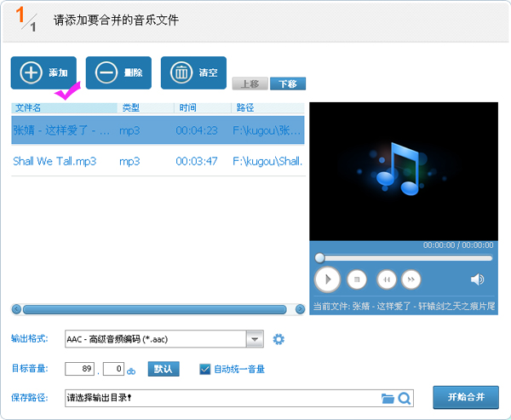This screenshot has height=420, width=511.
Task: Click the 清空 (clear) button
Action: [x=193, y=72]
